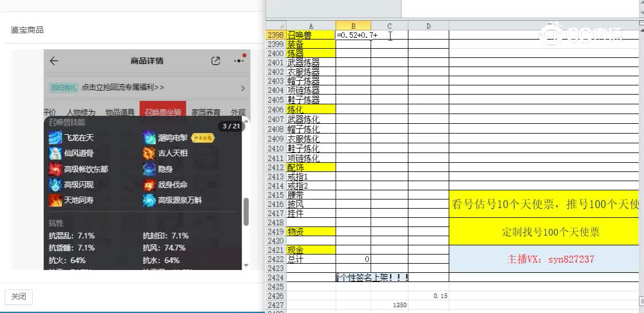Switch to the 家园养育 tab
Viewport: 644px width, 313px height.
pos(205,112)
